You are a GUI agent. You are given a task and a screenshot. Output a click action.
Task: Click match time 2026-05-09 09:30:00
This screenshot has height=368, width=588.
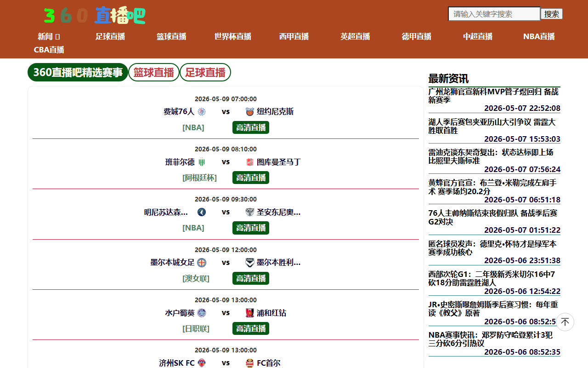click(x=226, y=199)
